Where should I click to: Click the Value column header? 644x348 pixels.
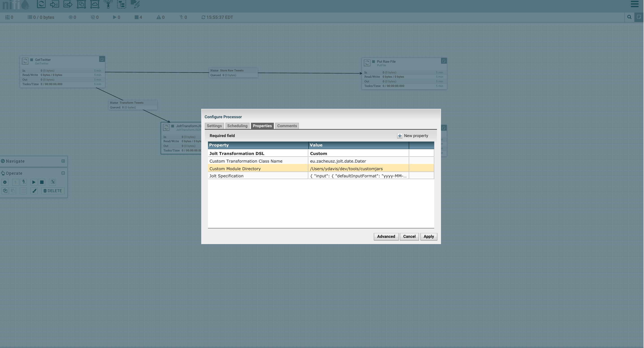(x=359, y=145)
